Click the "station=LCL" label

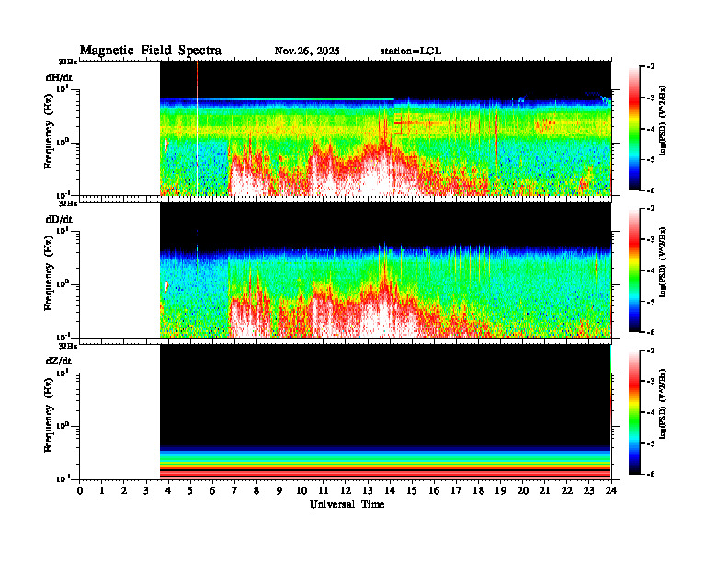coord(411,52)
